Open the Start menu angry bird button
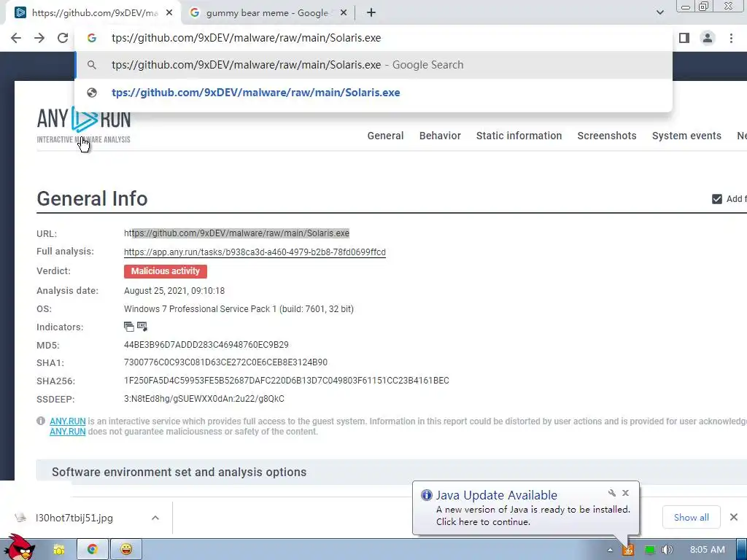This screenshot has height=560, width=747. coord(18,548)
